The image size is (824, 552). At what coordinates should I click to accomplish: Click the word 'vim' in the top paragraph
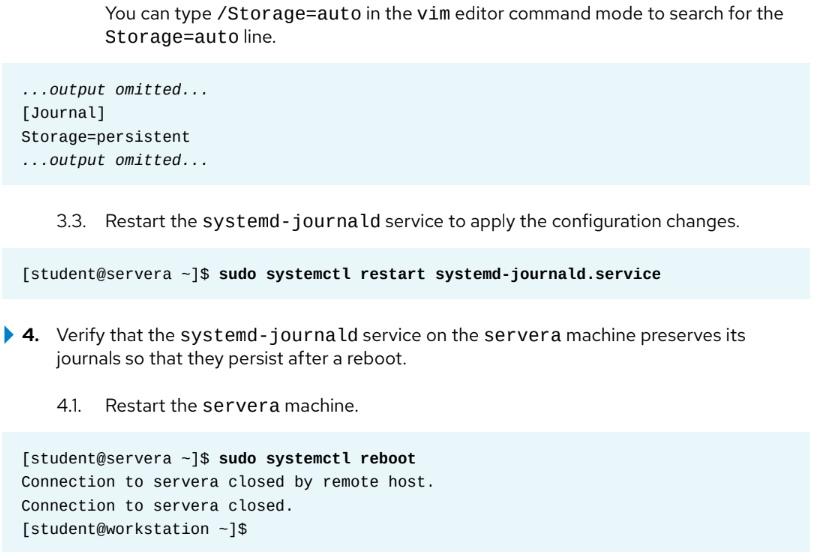click(434, 14)
